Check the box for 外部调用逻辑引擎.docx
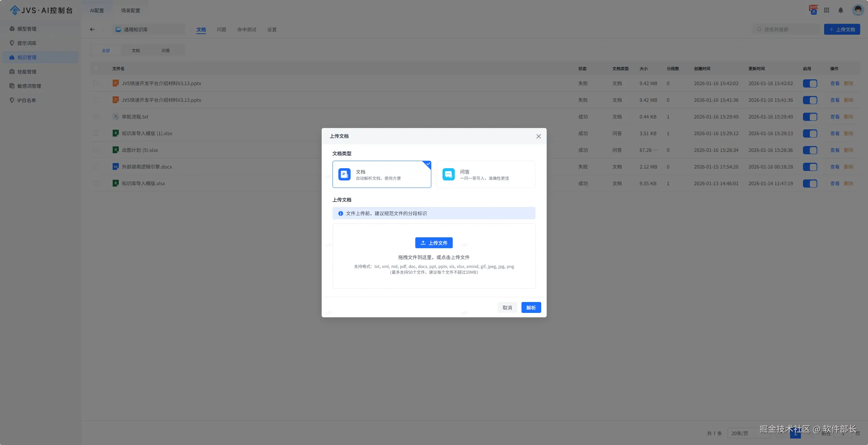Image resolution: width=868 pixels, height=445 pixels. pyautogui.click(x=96, y=167)
